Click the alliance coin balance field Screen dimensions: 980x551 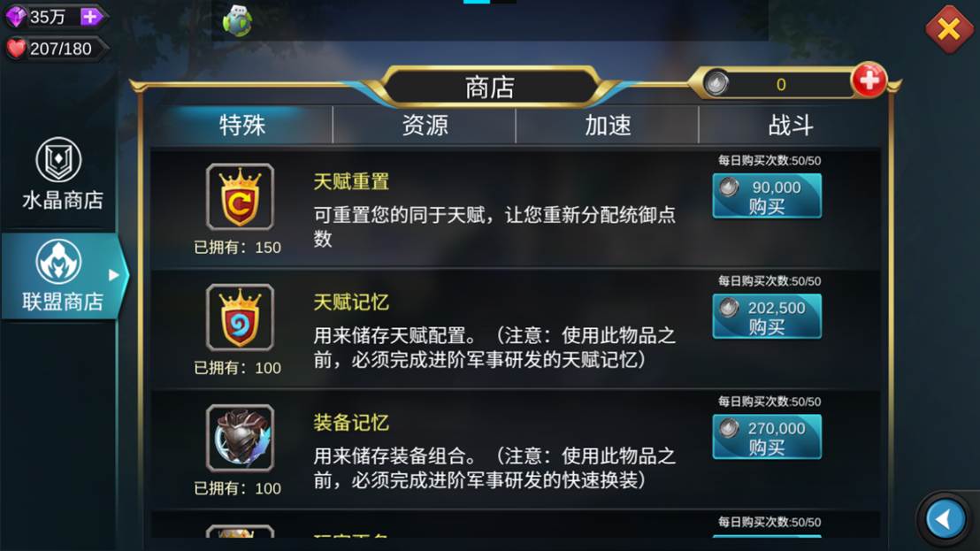tap(778, 84)
